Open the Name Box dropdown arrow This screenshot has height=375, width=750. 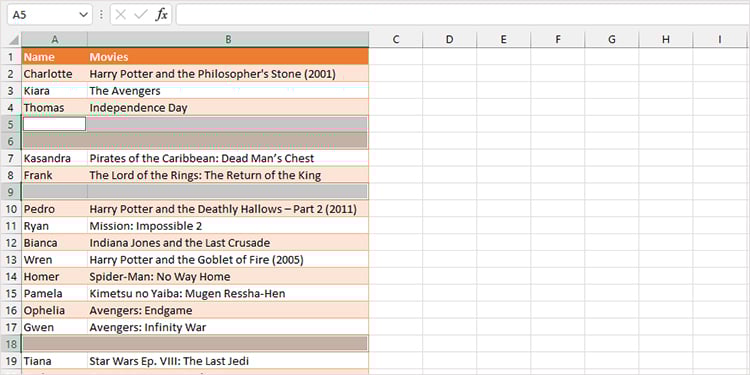[x=83, y=15]
